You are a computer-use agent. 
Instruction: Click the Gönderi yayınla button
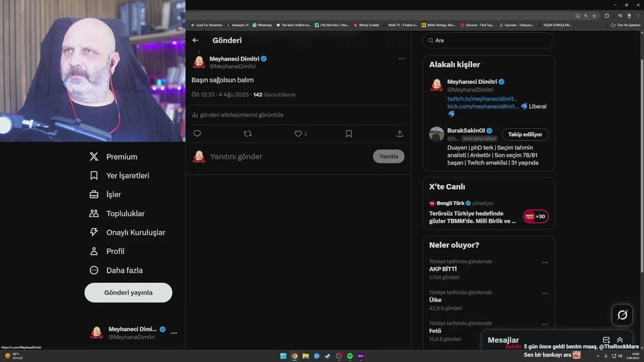128,293
